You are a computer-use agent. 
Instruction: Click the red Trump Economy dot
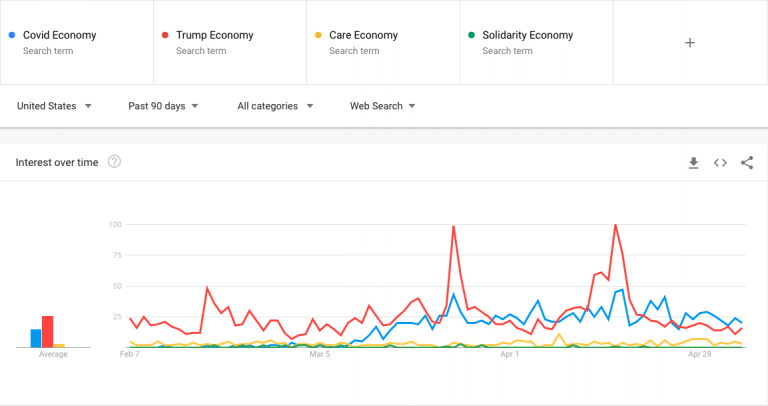tap(164, 35)
